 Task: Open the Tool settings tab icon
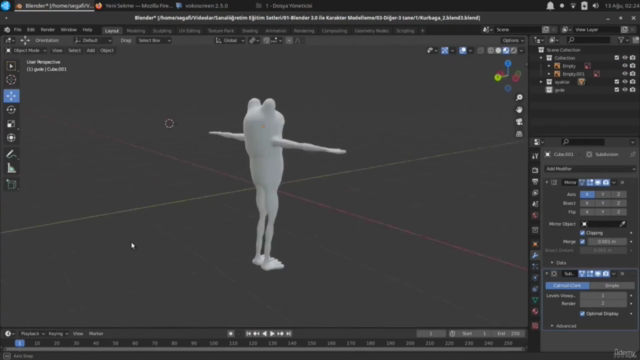click(535, 156)
